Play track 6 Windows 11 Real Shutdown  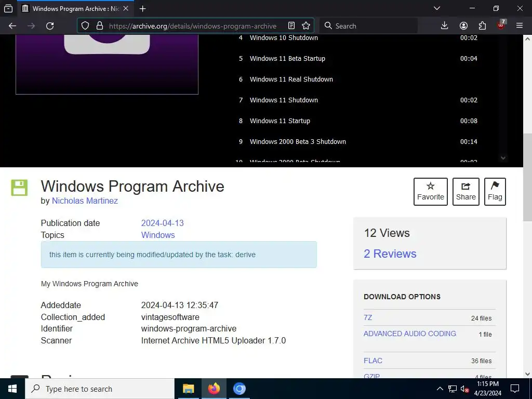(x=357, y=79)
